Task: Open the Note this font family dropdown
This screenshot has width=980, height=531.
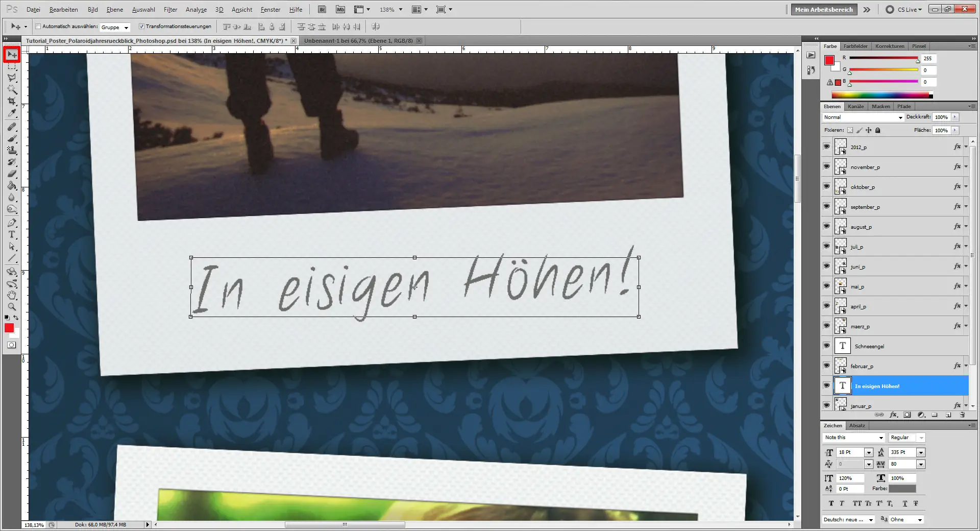Action: click(x=880, y=438)
